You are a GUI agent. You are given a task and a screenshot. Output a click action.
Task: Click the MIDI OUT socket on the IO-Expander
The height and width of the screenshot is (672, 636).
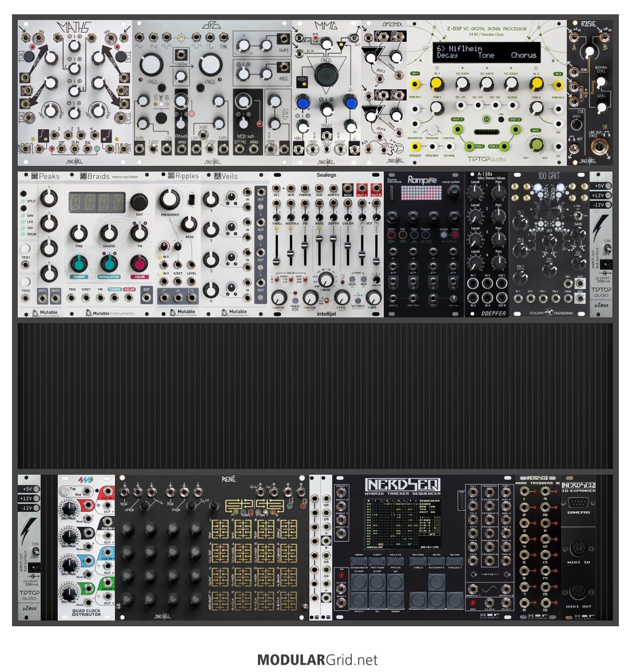pyautogui.click(x=578, y=593)
